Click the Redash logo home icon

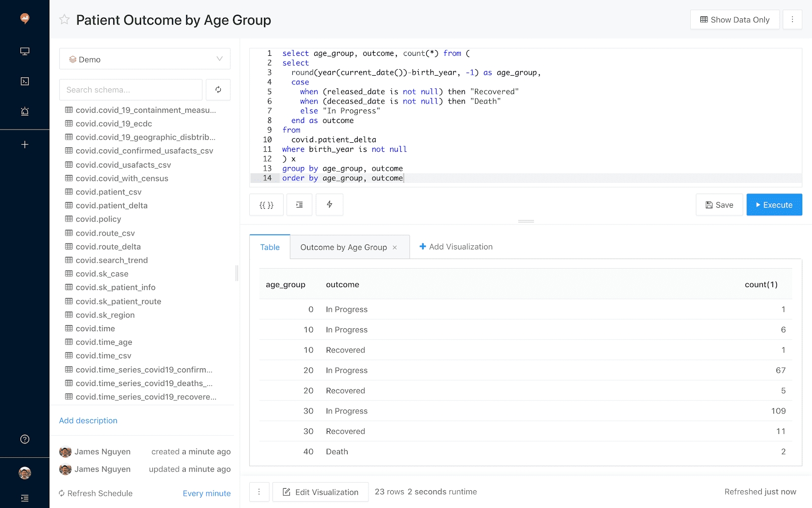[24, 19]
